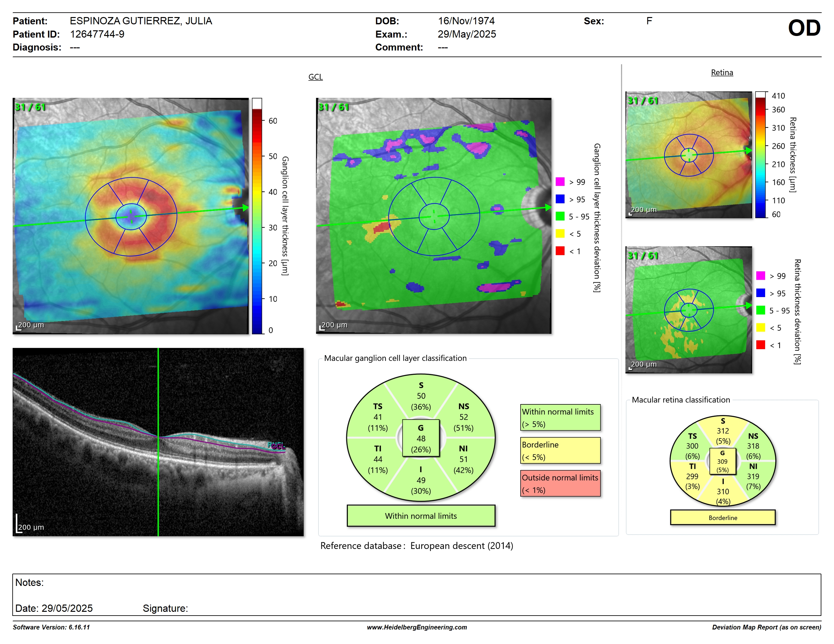Click the 'Borderline (< 5%)' legend box
This screenshot has height=644, width=834.
click(560, 450)
